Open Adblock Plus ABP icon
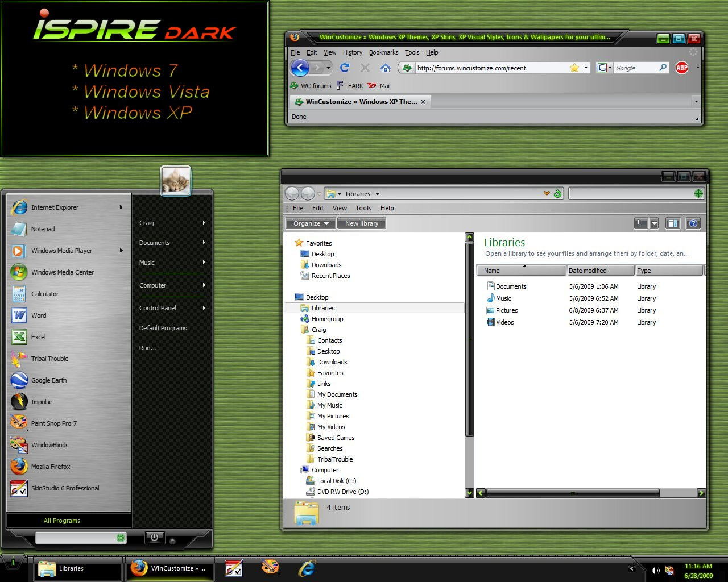The image size is (728, 582). (x=681, y=68)
